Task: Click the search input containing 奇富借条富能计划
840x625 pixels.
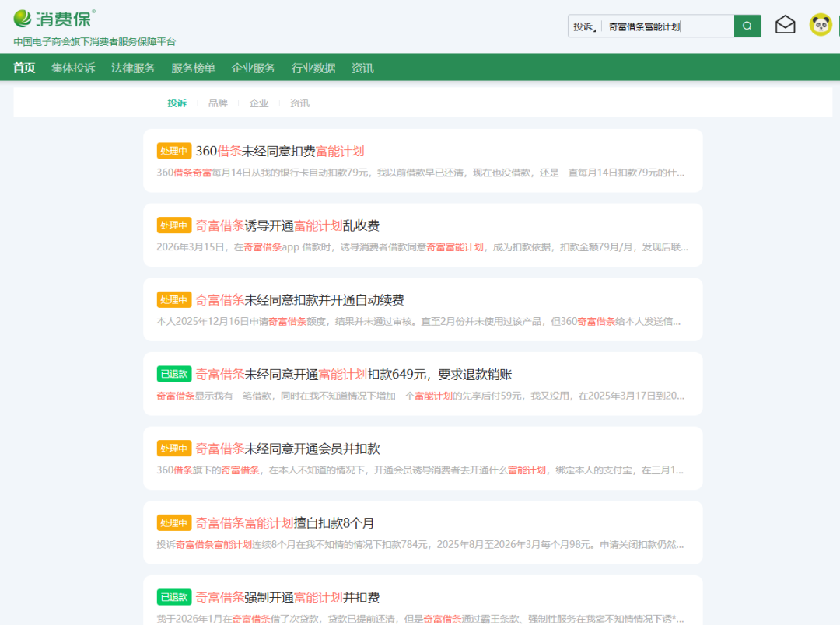Action: point(667,26)
